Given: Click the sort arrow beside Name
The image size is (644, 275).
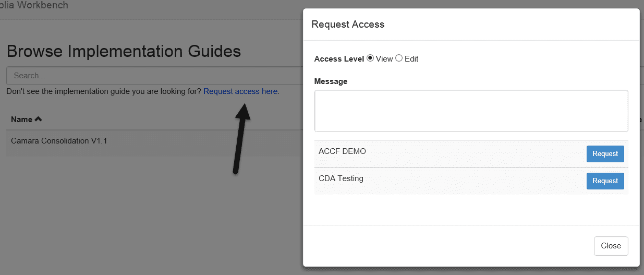Looking at the screenshot, I should (x=38, y=119).
